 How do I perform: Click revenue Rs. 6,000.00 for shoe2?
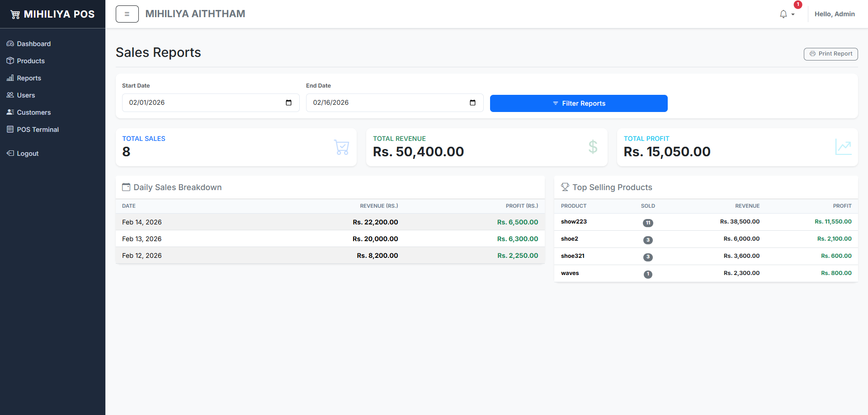coord(741,239)
